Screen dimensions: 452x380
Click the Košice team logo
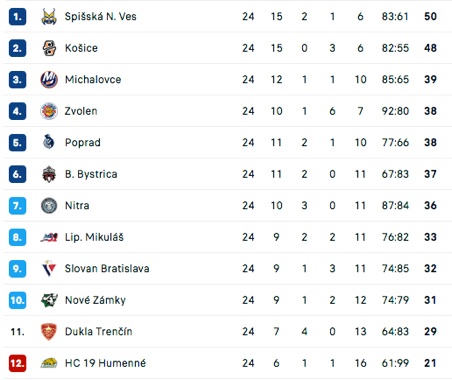point(49,48)
